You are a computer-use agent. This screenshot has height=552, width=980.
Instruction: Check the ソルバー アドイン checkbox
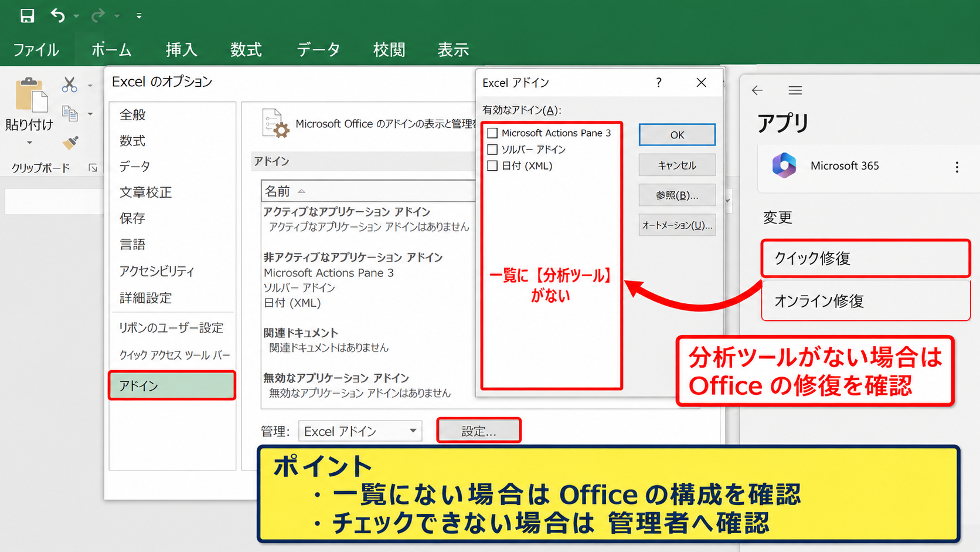[492, 150]
